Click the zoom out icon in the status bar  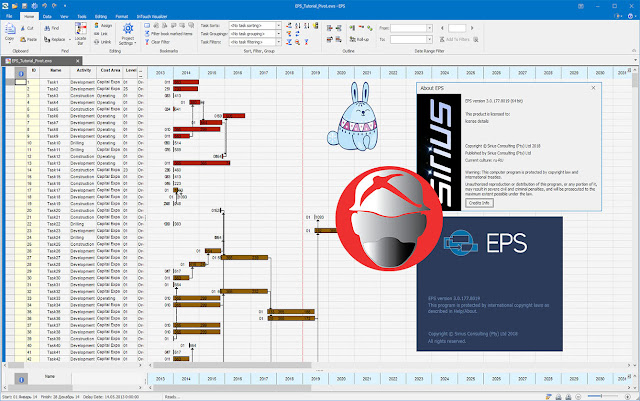point(578,397)
